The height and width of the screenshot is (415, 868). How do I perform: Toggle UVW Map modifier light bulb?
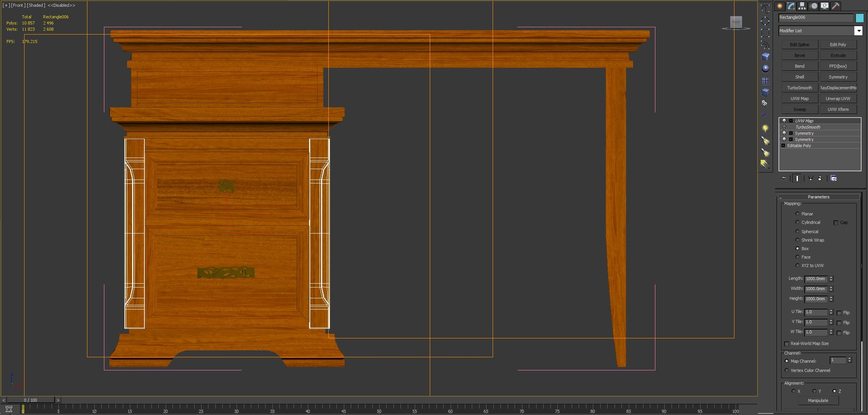click(784, 121)
